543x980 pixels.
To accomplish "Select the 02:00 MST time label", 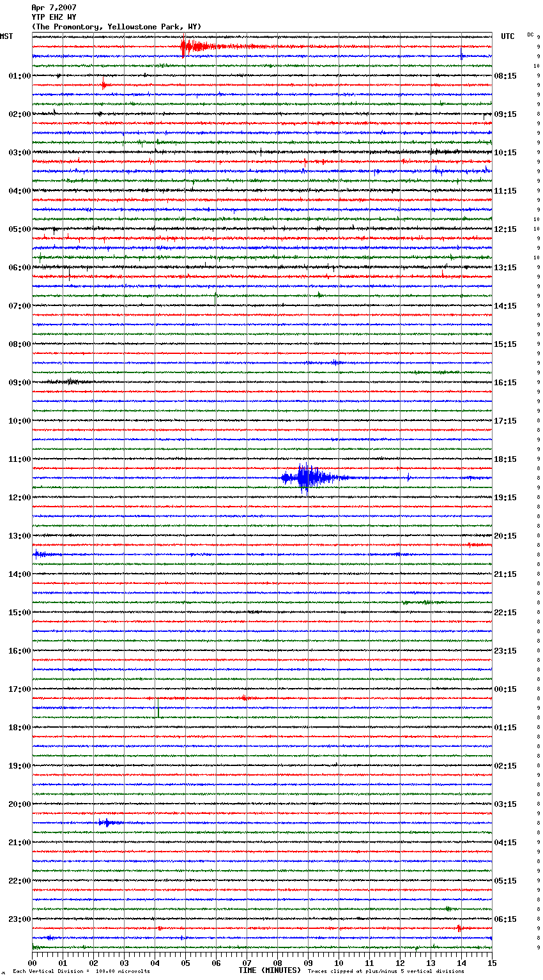I will [x=20, y=114].
